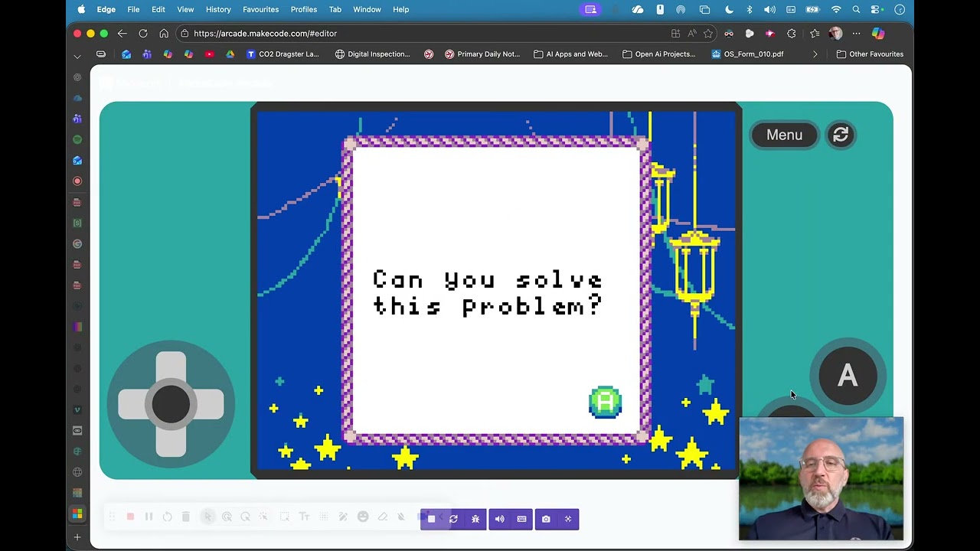Viewport: 980px width, 551px height.
Task: Open the Tab menu
Action: tap(335, 9)
